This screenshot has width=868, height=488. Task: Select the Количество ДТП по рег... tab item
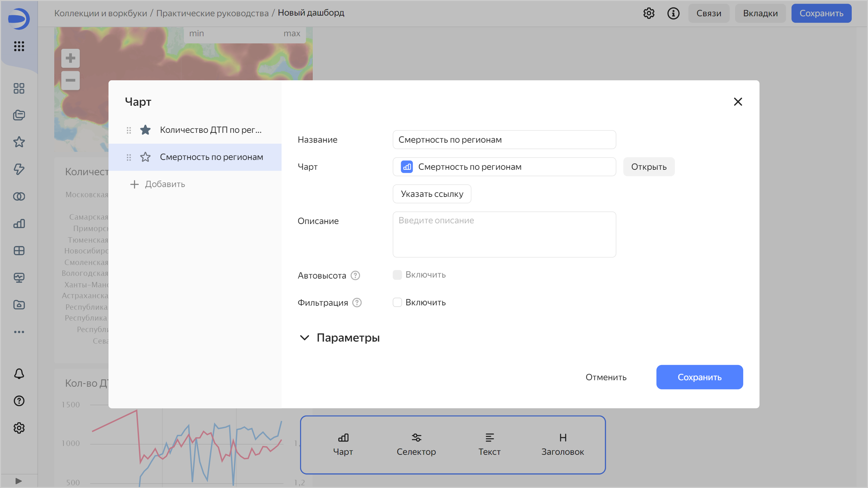point(210,130)
